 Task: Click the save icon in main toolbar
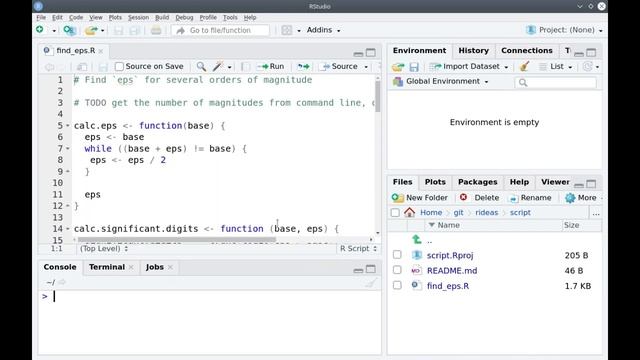click(x=118, y=30)
